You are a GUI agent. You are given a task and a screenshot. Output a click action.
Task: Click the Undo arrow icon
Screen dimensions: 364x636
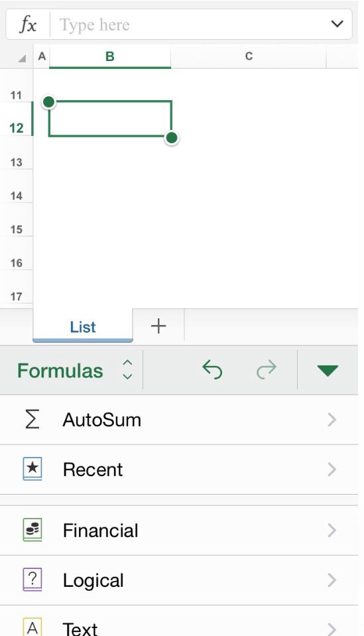coord(212,370)
